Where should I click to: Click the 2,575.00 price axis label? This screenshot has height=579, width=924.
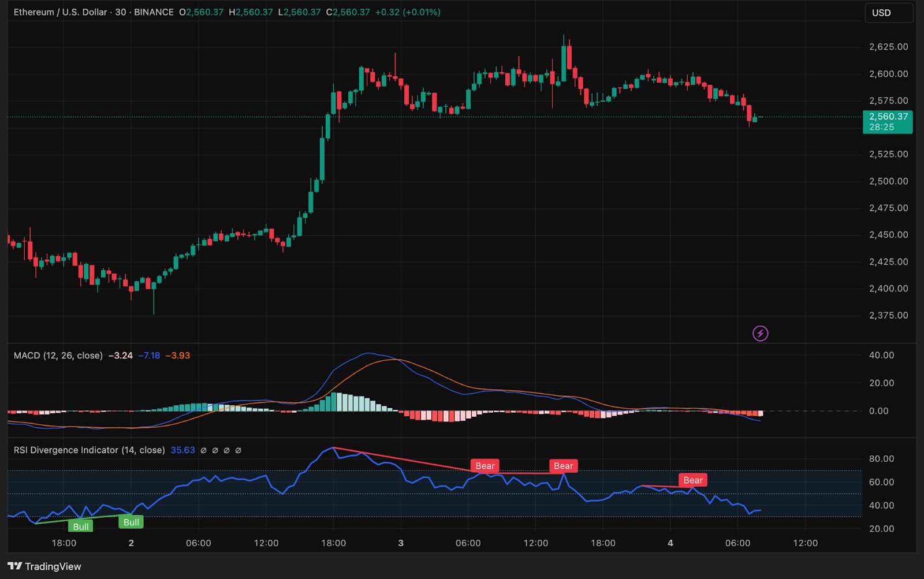click(x=888, y=100)
